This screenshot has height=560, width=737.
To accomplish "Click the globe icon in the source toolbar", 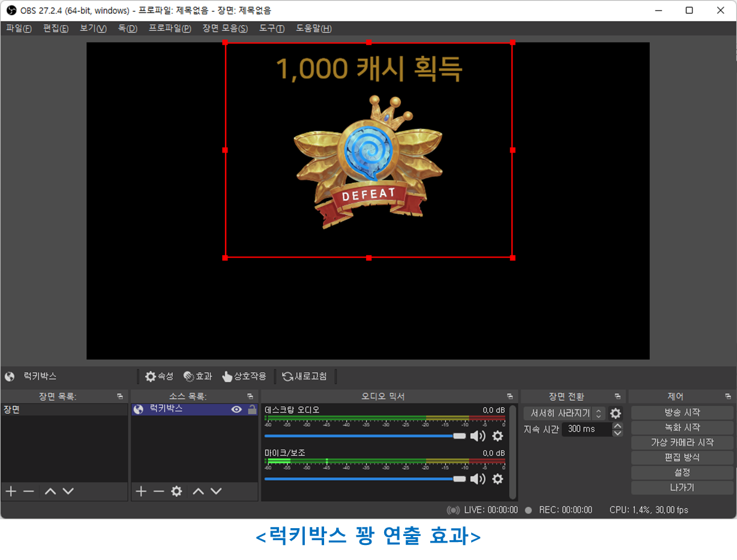I will (x=10, y=376).
